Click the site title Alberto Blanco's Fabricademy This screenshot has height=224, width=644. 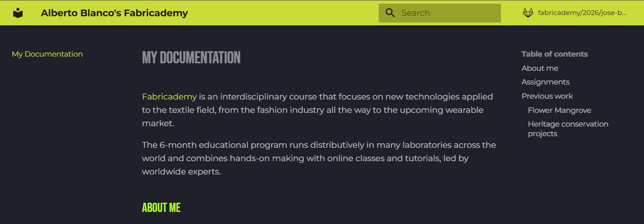[114, 13]
